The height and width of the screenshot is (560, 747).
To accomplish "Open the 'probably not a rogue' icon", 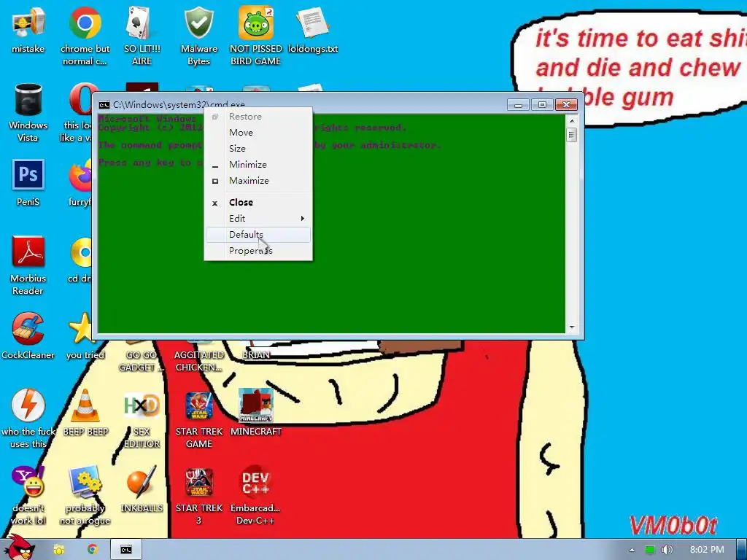I will coord(85,496).
